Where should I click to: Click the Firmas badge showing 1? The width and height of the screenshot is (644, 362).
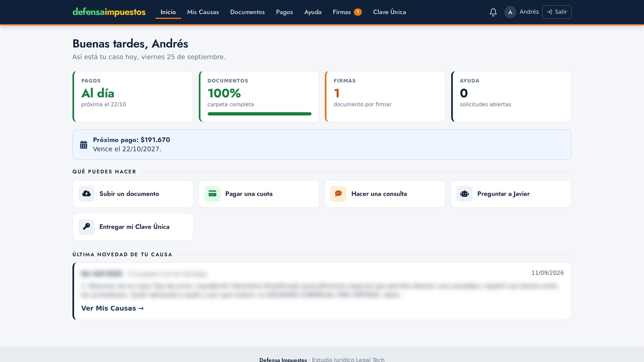(358, 12)
